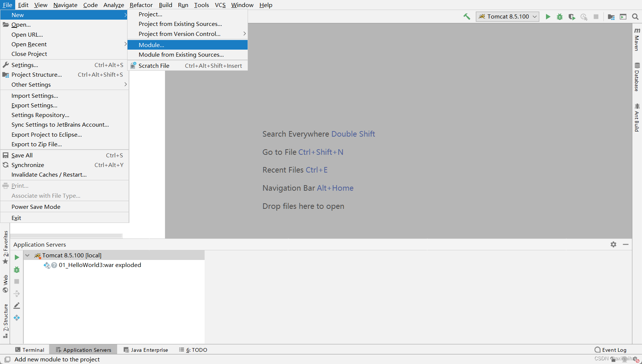Select Export to Zip File...

(x=64, y=144)
